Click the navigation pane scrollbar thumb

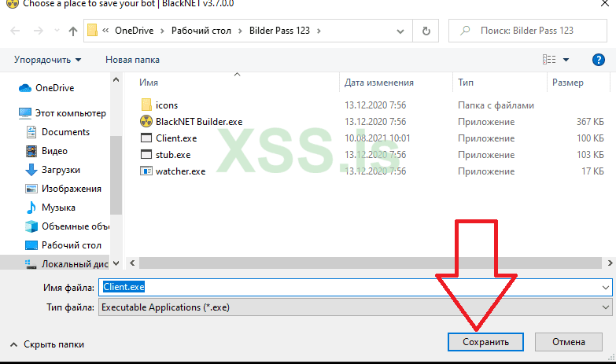point(116,175)
